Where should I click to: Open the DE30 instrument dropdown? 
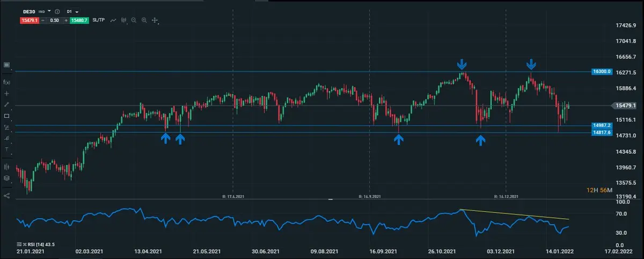point(49,11)
